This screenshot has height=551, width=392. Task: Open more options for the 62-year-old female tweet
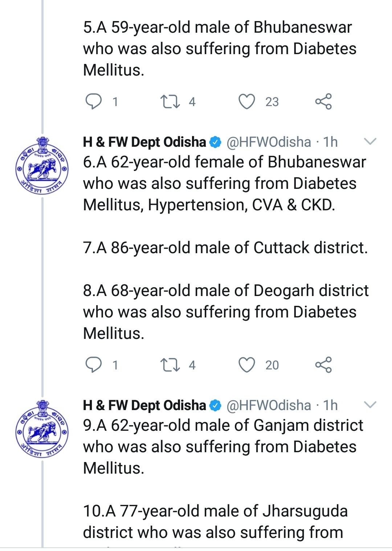pyautogui.click(x=370, y=142)
